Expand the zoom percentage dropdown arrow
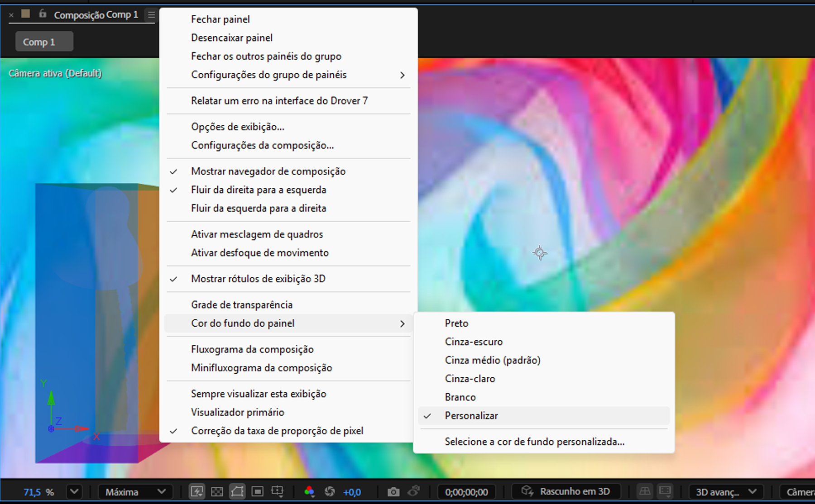 point(74,492)
